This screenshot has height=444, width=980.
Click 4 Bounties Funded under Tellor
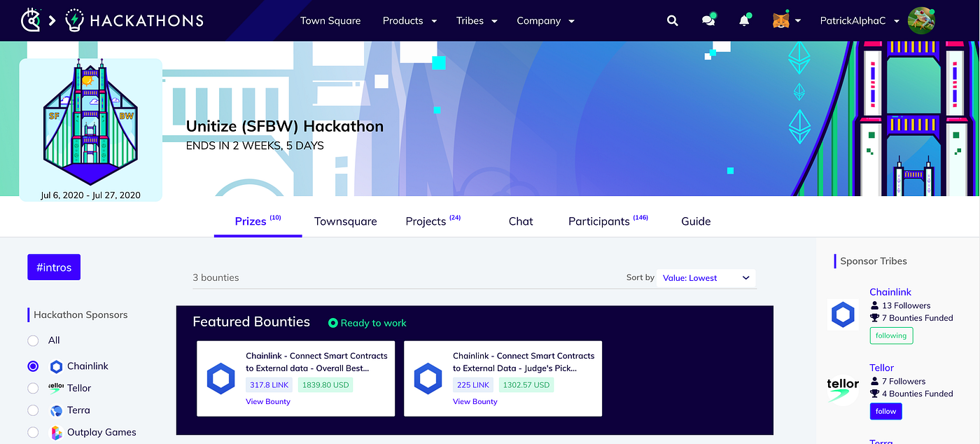click(911, 394)
